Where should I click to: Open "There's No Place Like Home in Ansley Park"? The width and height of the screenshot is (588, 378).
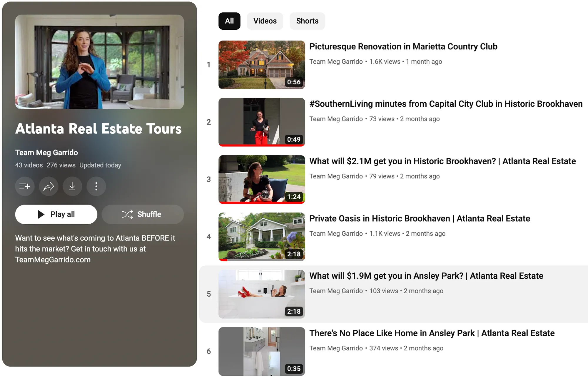431,333
